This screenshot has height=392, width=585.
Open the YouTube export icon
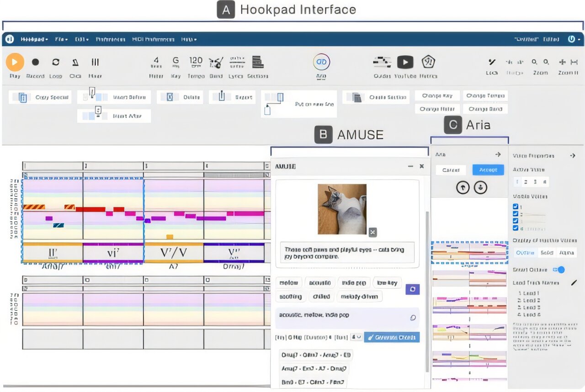tap(405, 62)
